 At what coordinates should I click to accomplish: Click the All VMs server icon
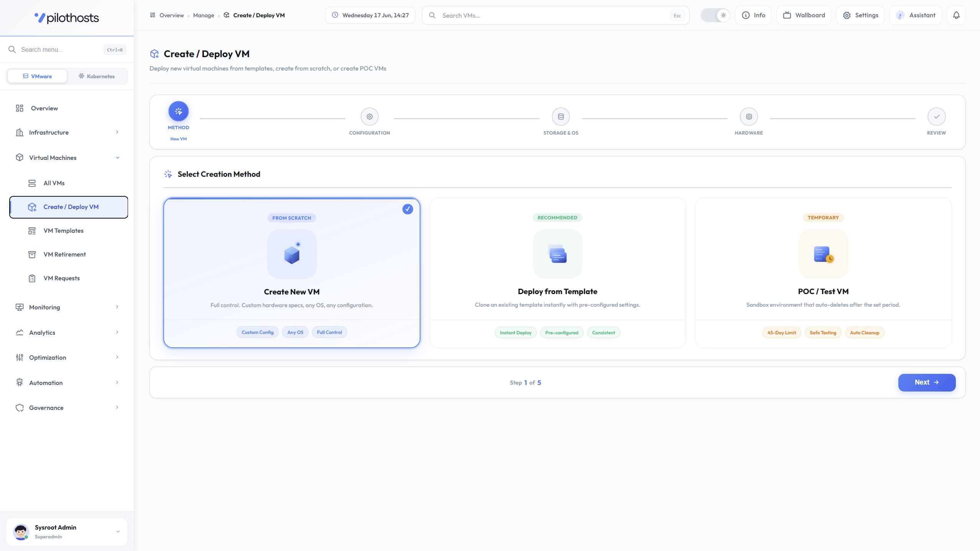pos(32,183)
